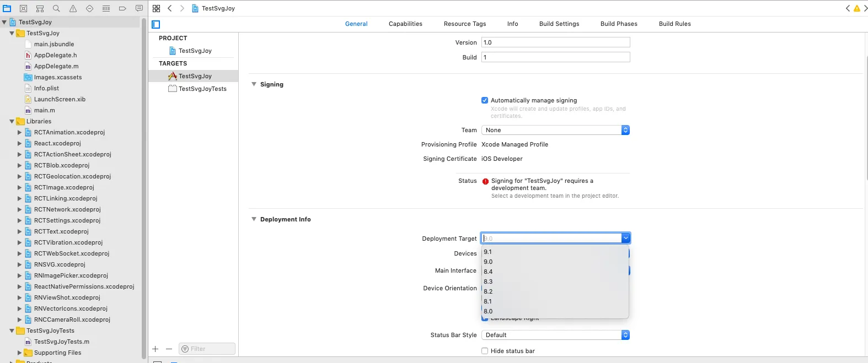
Task: Show the Issue navigator warning icon
Action: [73, 8]
